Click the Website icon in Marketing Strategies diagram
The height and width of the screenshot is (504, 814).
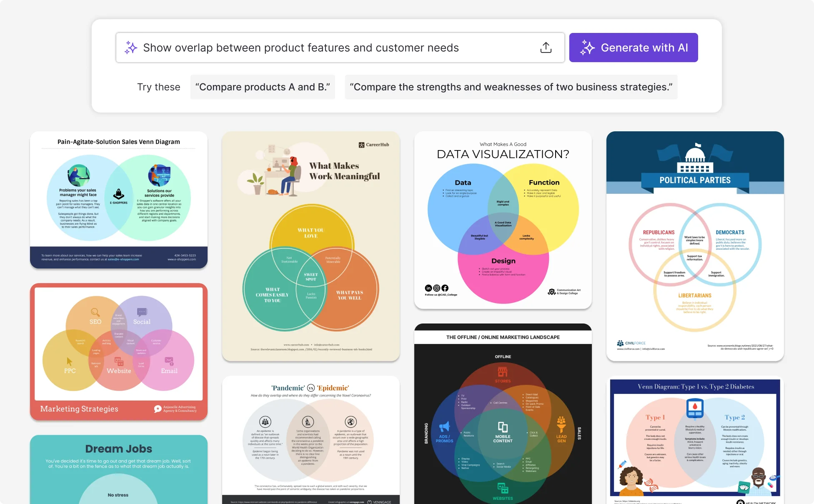click(x=119, y=361)
